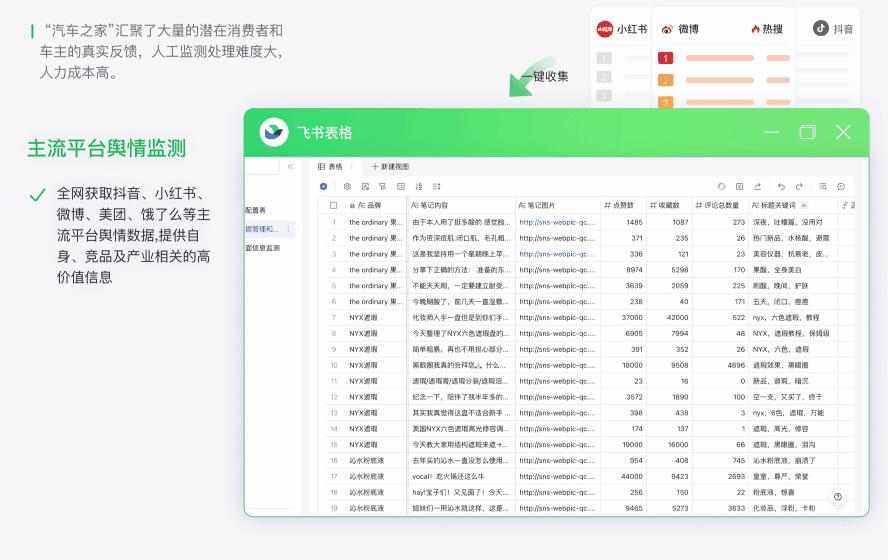Click the row height toolbar icon
Viewport: 888px width, 560px height.
coord(437,186)
